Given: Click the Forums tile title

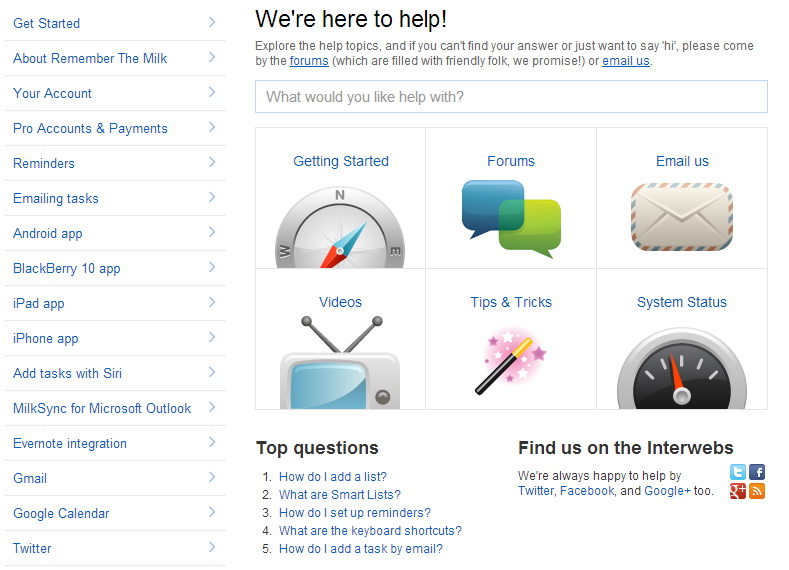Looking at the screenshot, I should [x=511, y=161].
